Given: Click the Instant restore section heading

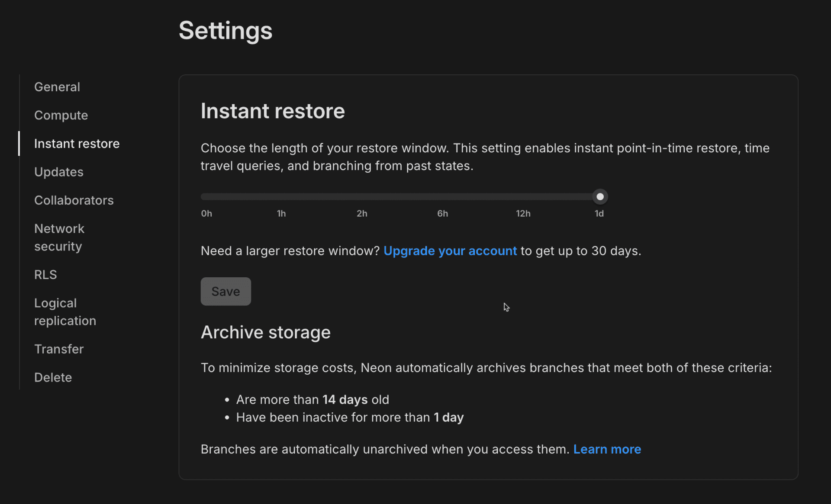Looking at the screenshot, I should click(272, 111).
